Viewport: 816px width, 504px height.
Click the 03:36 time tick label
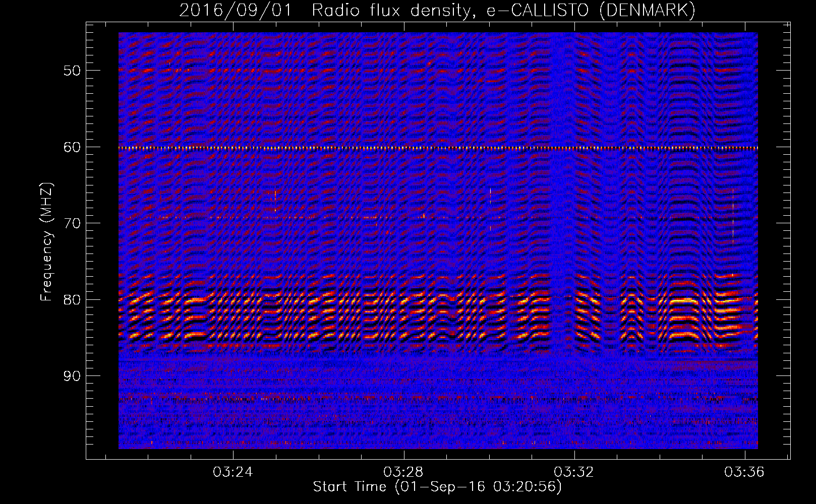click(x=744, y=472)
